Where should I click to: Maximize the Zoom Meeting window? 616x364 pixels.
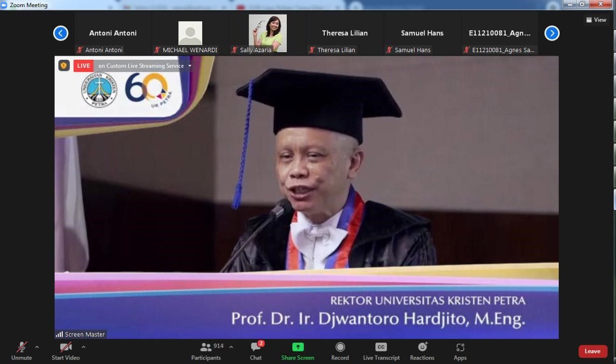(x=583, y=4)
